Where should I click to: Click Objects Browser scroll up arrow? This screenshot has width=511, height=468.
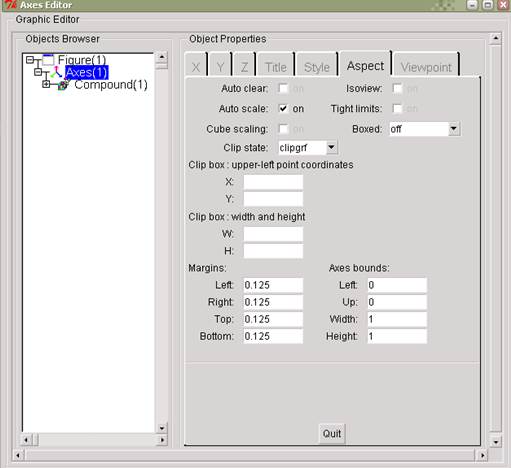[162, 57]
